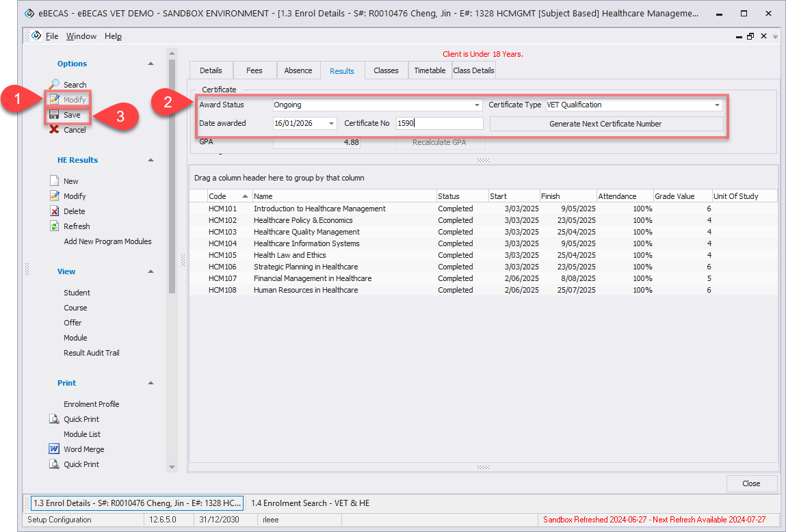Open the Date awarded date picker

(x=332, y=124)
